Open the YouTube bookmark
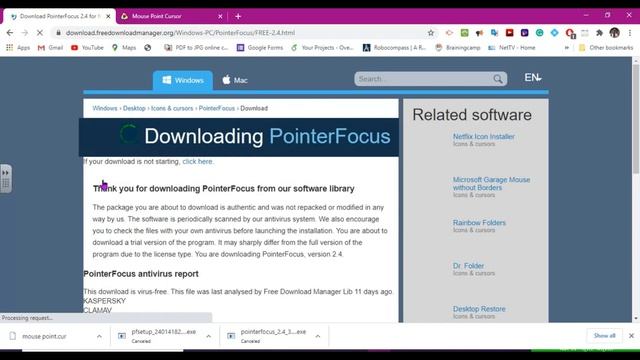This screenshot has width=640, height=360. click(x=87, y=48)
